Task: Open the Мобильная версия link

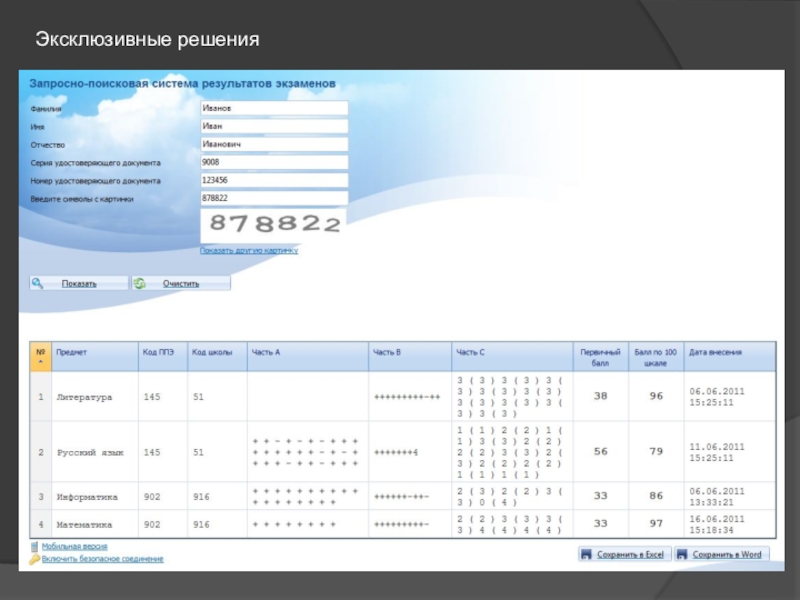Action: pos(74,546)
